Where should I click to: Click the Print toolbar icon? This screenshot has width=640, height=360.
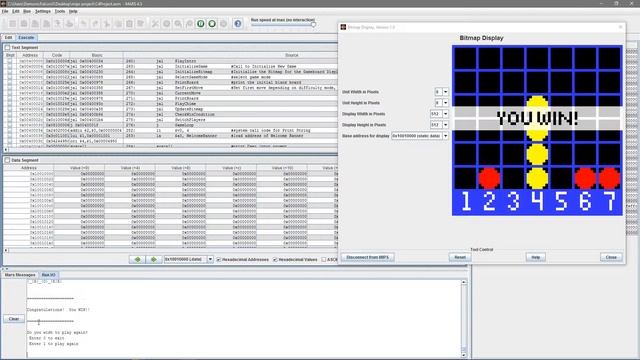(69, 24)
